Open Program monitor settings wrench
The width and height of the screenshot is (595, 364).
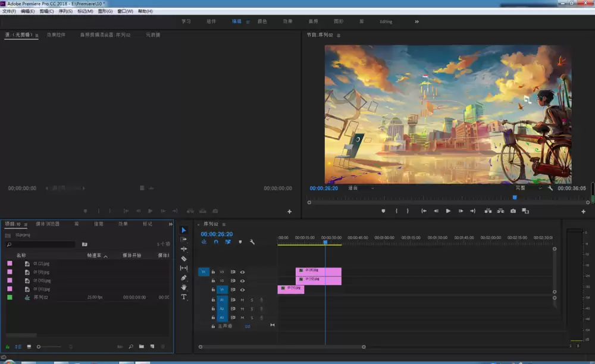tap(550, 188)
